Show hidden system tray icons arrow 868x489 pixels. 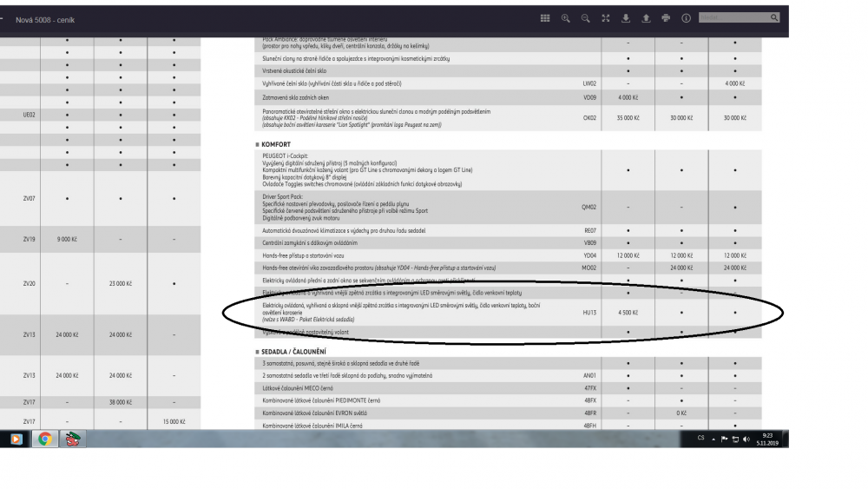pos(713,439)
